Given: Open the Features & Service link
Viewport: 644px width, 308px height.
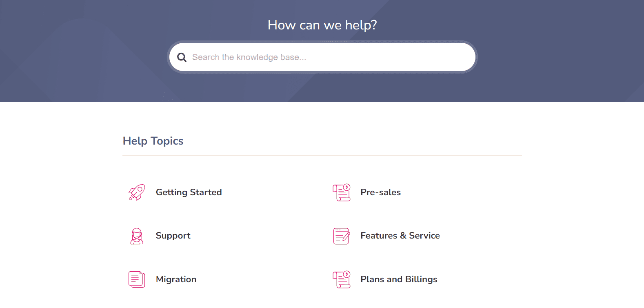Looking at the screenshot, I should (x=400, y=236).
